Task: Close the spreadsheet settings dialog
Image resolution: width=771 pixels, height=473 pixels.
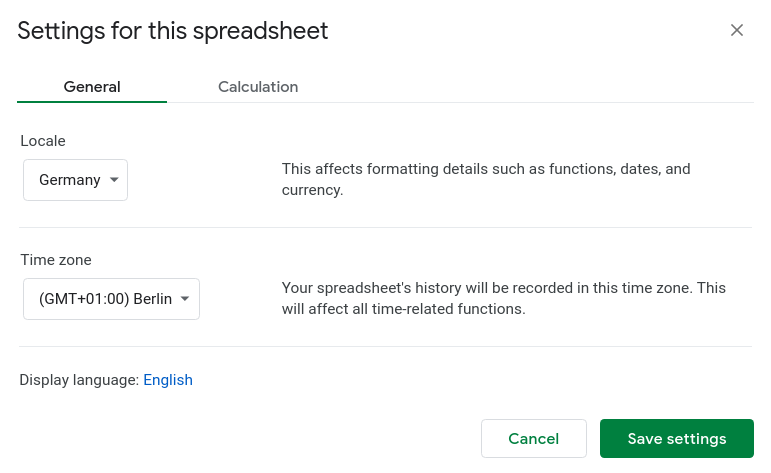Action: tap(737, 30)
